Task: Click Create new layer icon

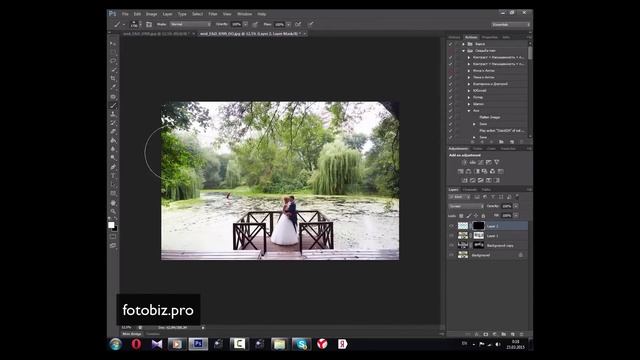Action: 513,334
